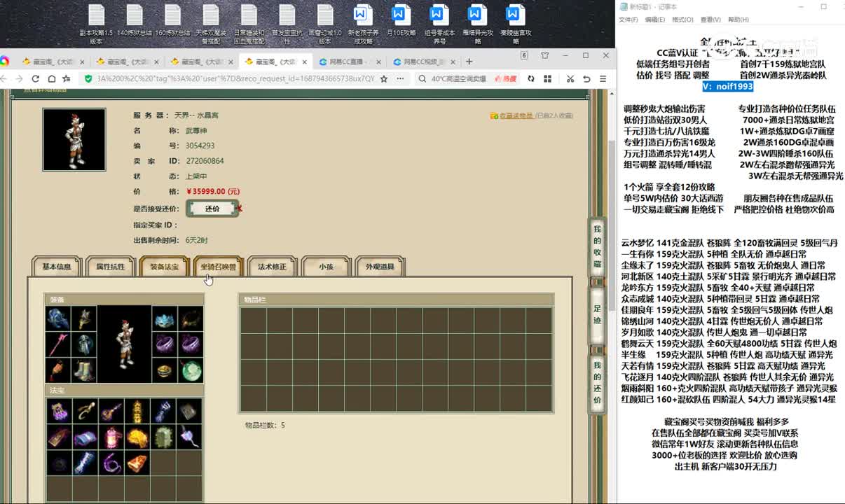Open desktop Word file 组号零成本养号
The height and width of the screenshot is (504, 845).
pyautogui.click(x=439, y=24)
